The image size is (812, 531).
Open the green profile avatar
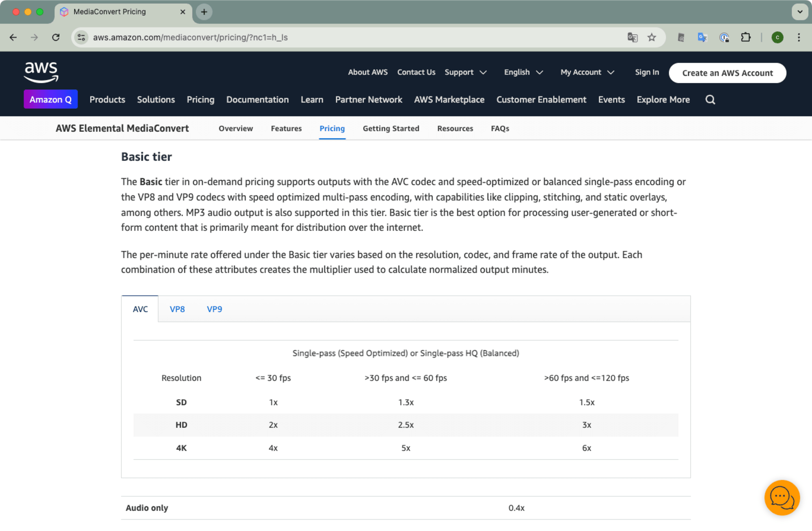[x=777, y=37]
